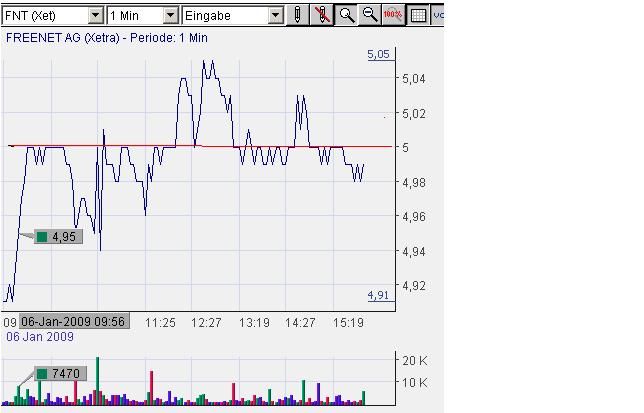Open the FNT (Xet) symbol dropdown arrow

pyautogui.click(x=95, y=16)
